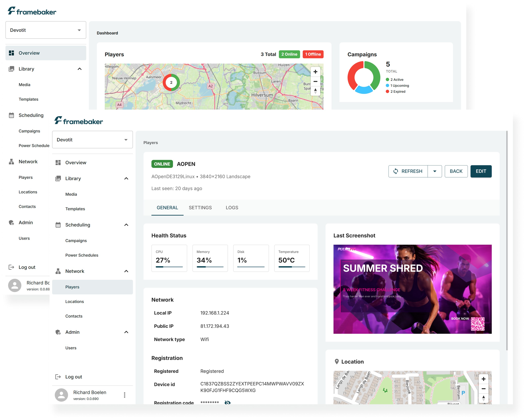Select the Overview icon in the sidebar

pos(58,163)
